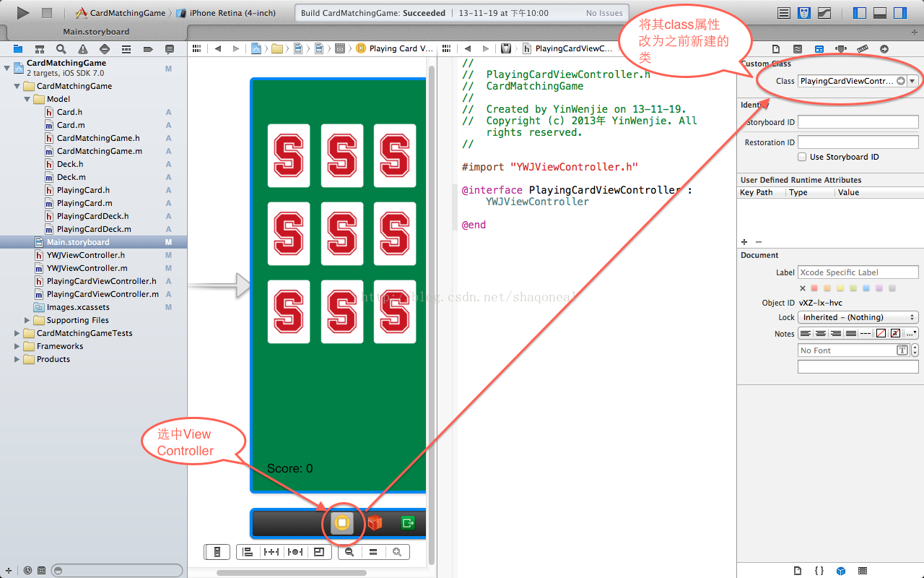Viewport: 924px width, 578px height.
Task: Open the Align constraints menu
Action: 248,552
